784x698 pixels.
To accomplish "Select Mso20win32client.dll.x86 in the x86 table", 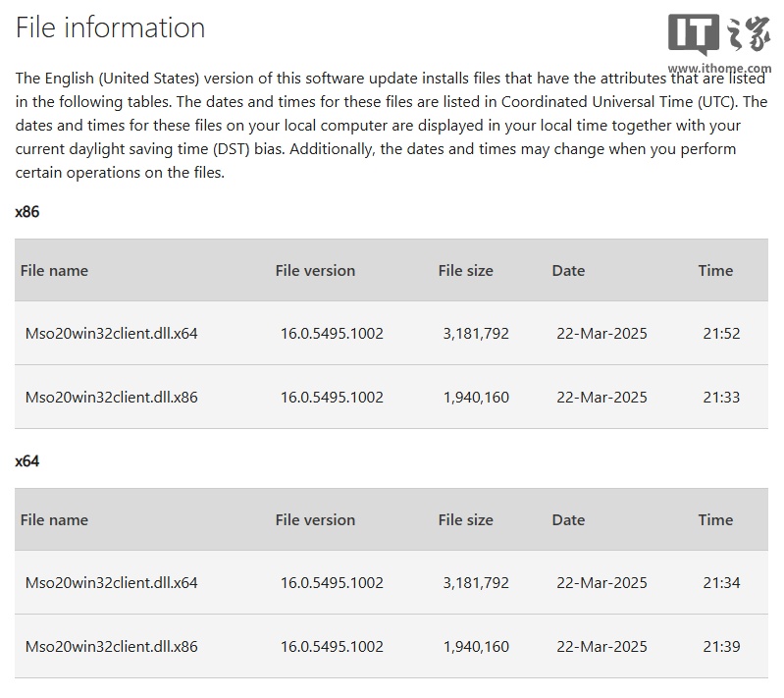I will click(111, 398).
